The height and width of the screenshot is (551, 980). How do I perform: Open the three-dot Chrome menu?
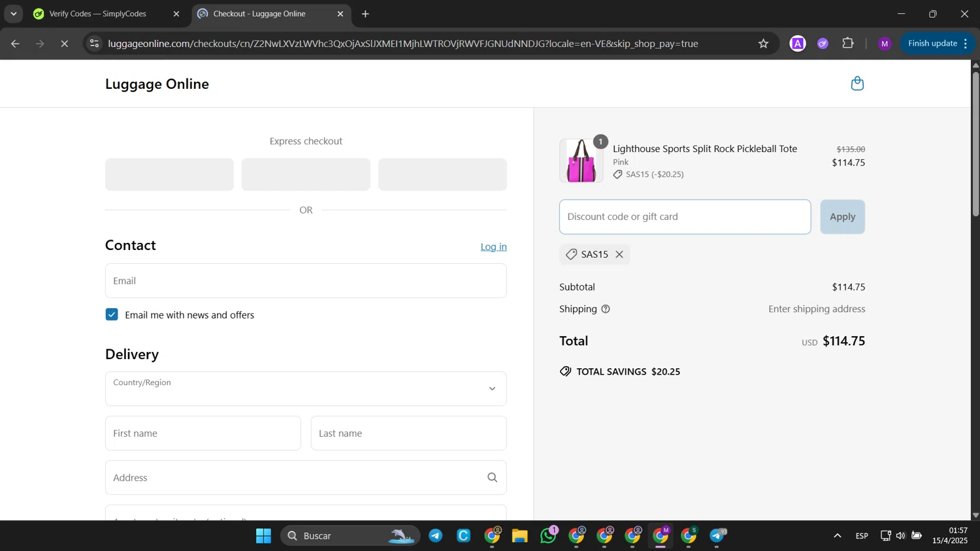pyautogui.click(x=966, y=44)
